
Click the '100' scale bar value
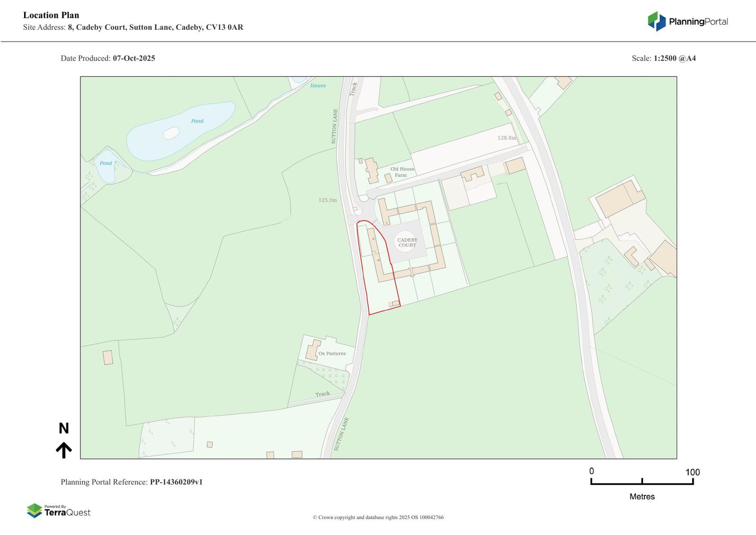pyautogui.click(x=692, y=472)
